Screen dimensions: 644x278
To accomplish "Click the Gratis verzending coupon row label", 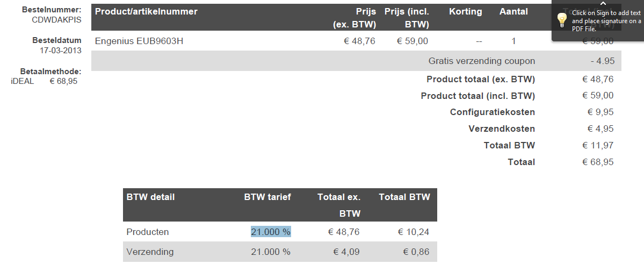I will [481, 61].
